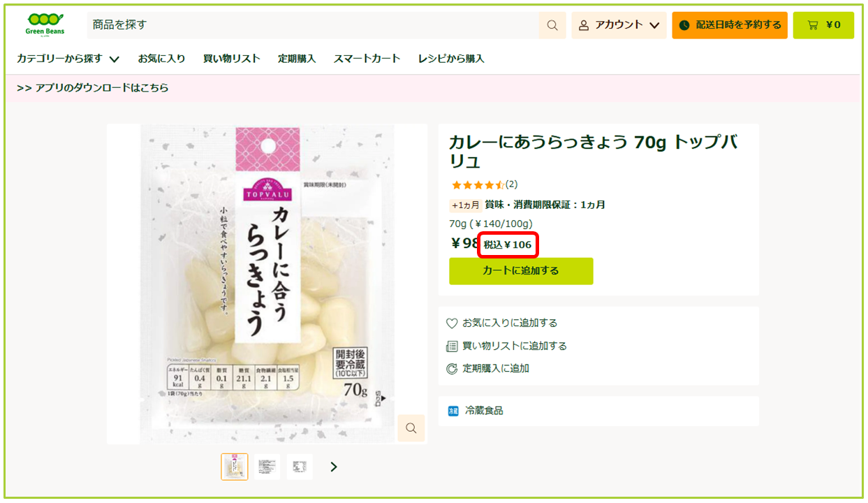The image size is (868, 503).
Task: Expand カテゴリーから探す menu
Action: point(68,59)
